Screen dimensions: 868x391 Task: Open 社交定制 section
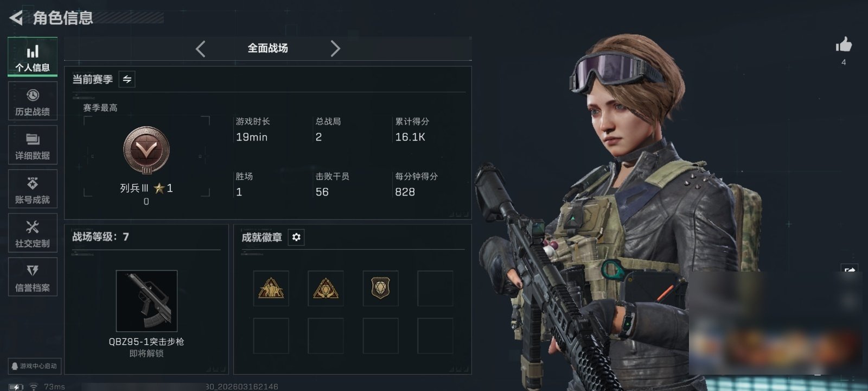pos(33,233)
